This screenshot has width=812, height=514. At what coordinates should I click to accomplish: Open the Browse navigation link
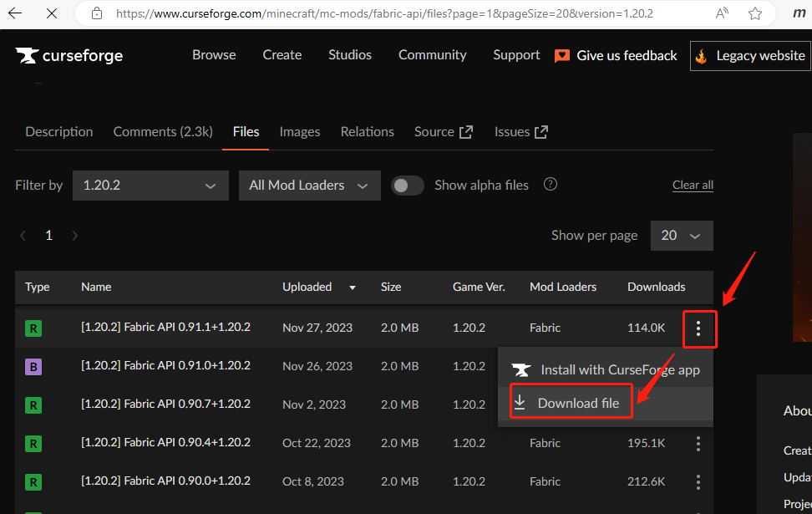pyautogui.click(x=214, y=55)
